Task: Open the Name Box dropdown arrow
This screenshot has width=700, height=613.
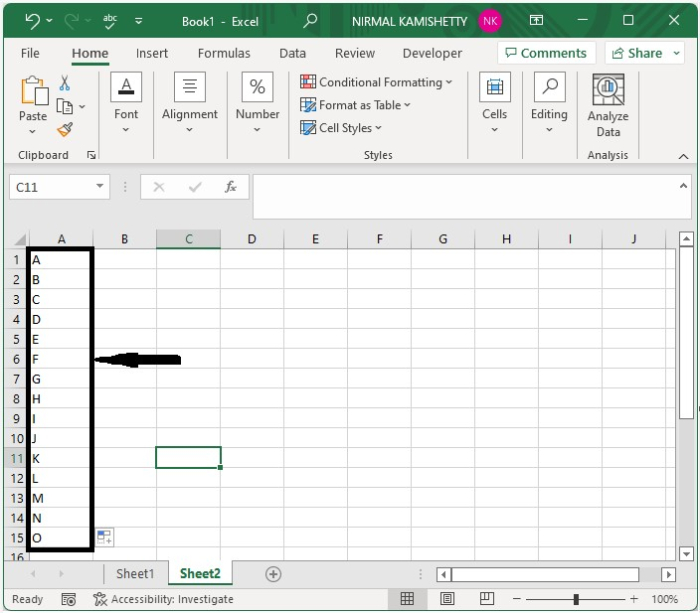Action: click(x=100, y=187)
